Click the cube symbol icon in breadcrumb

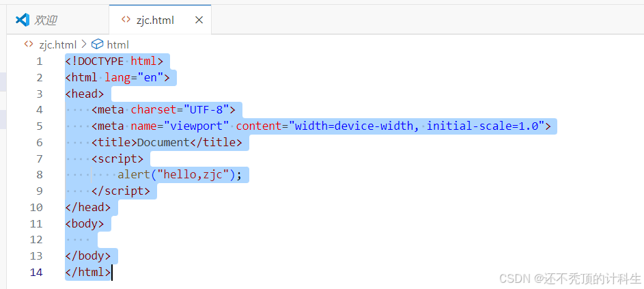coord(98,44)
